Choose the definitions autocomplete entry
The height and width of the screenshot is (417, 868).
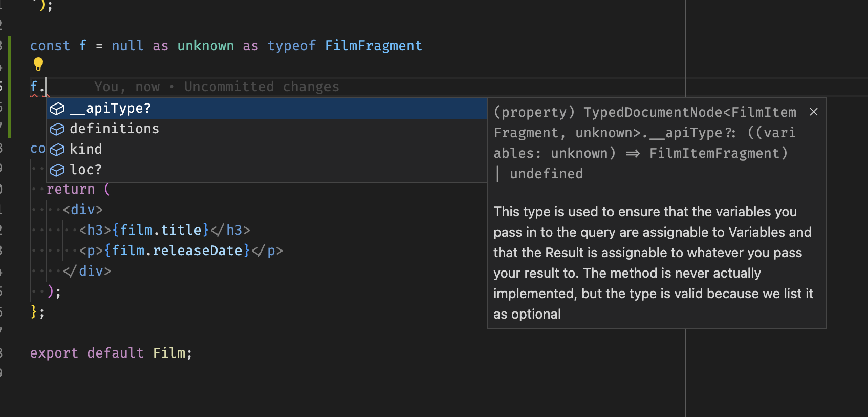(x=115, y=129)
